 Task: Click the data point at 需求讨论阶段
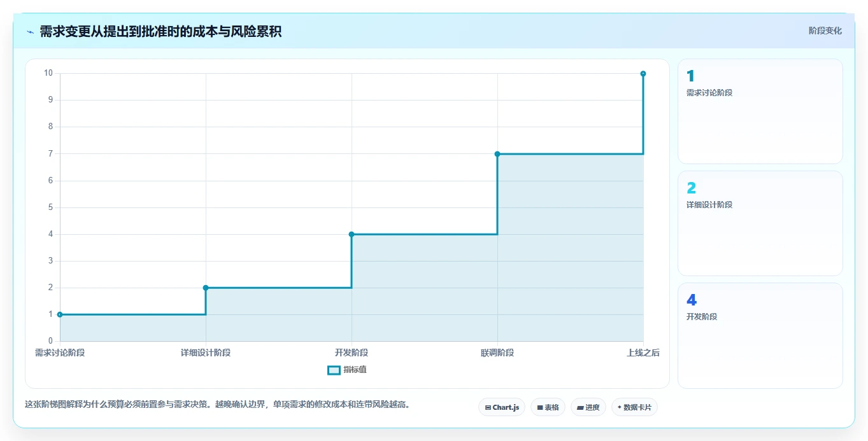(x=60, y=314)
